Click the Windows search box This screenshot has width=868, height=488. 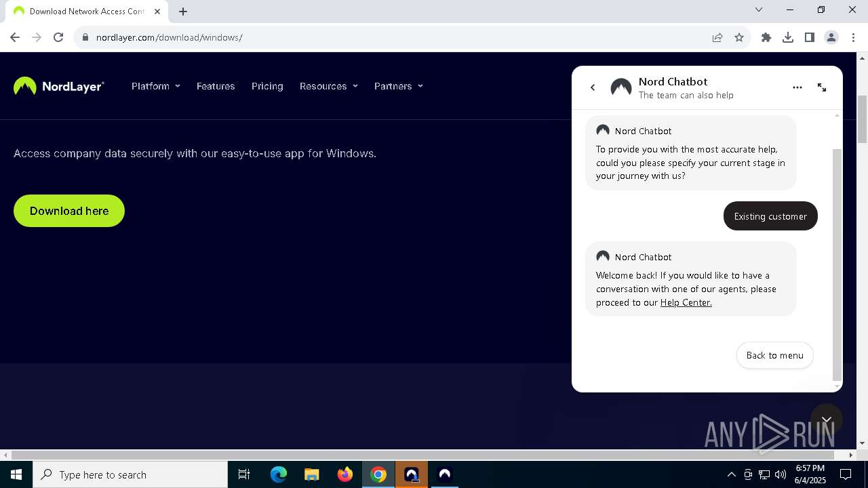click(x=130, y=474)
